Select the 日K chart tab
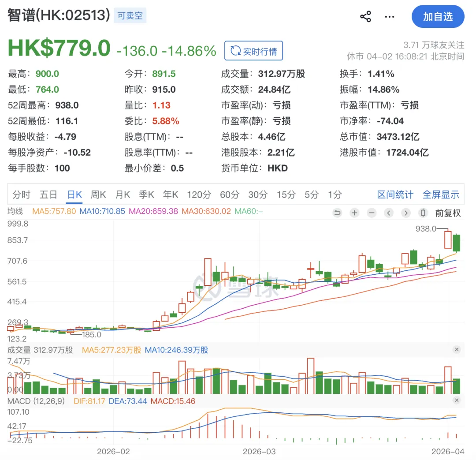The image size is (476, 460). [x=74, y=194]
